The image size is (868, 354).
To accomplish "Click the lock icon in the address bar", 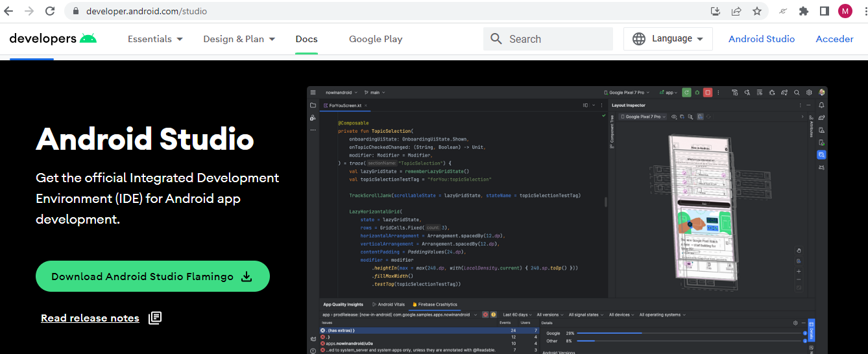I will click(76, 11).
